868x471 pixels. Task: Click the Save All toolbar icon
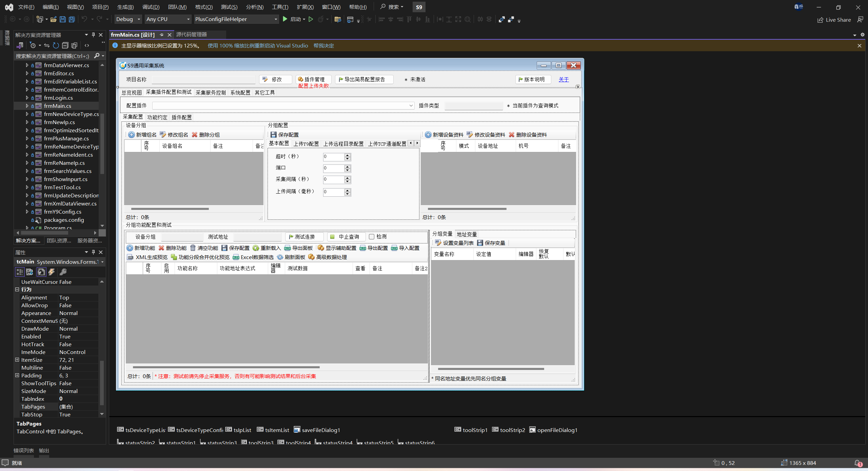coord(72,19)
